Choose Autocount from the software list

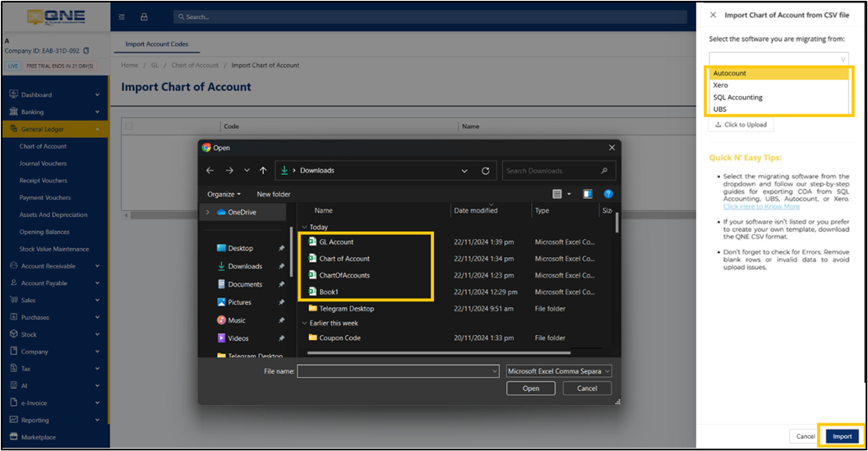[x=778, y=73]
